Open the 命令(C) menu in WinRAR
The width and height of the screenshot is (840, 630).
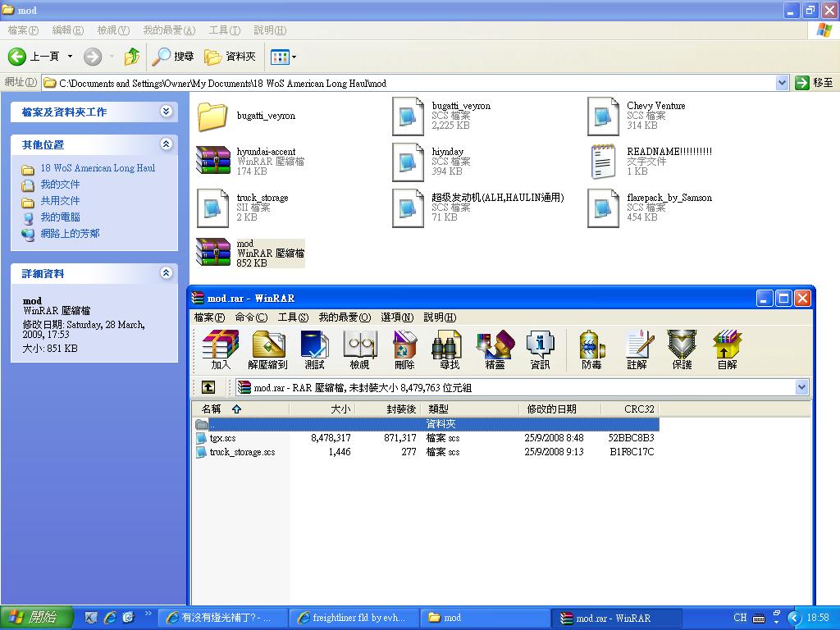tap(251, 317)
